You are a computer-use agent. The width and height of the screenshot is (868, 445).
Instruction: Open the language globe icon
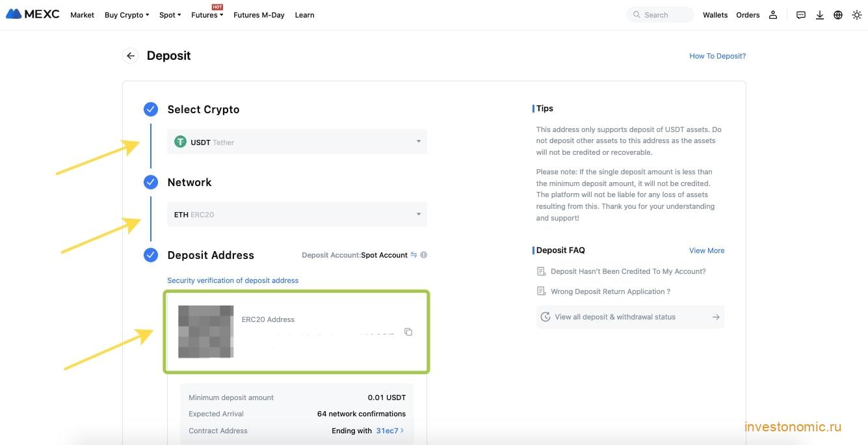[838, 15]
